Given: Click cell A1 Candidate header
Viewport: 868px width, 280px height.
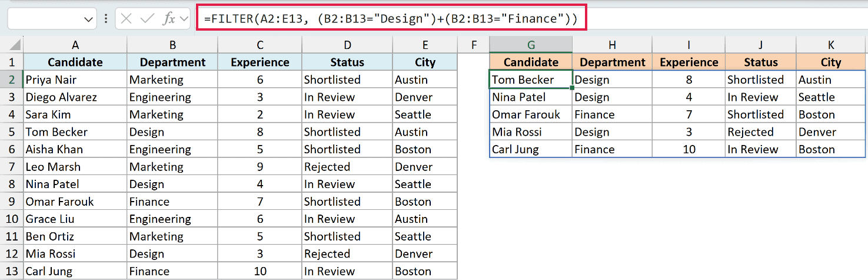Looking at the screenshot, I should pos(75,62).
